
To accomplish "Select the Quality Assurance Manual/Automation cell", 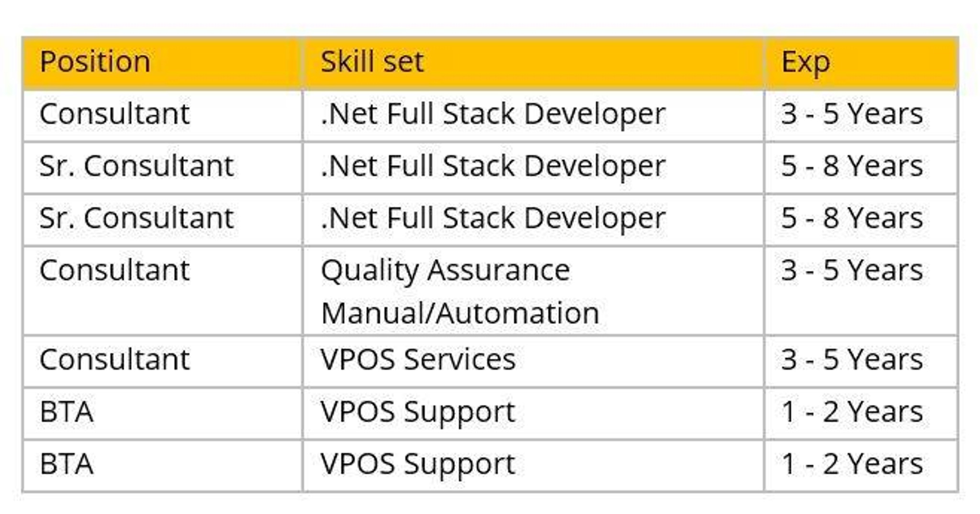I will point(459,291).
